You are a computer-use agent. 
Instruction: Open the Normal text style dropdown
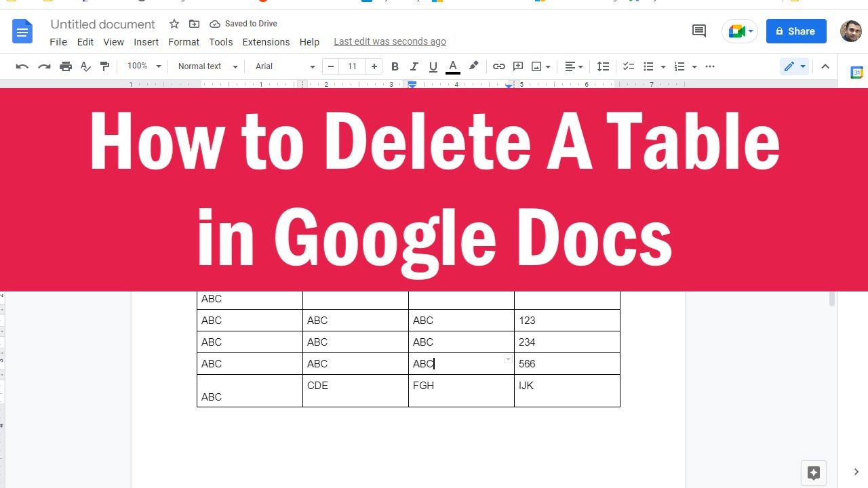coord(208,66)
